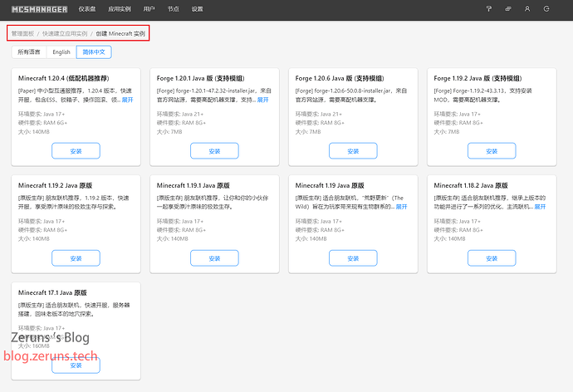Click 大小: 7MB in Forge 1.20.6 card
Screen dimensions: 573x392
(308, 131)
